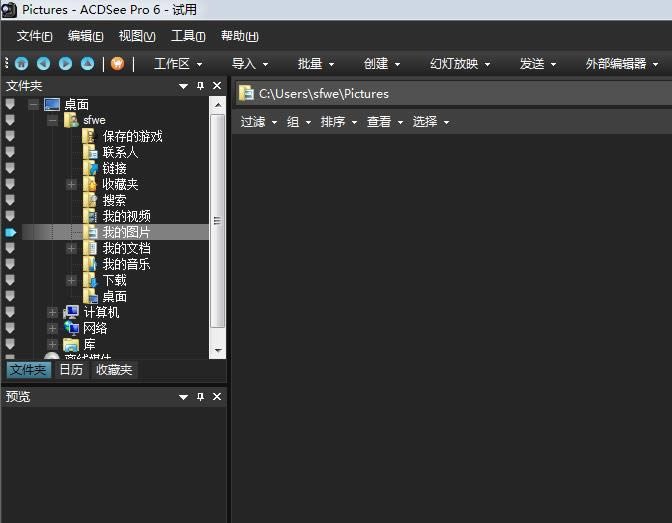Open the 创建 dropdown

pyautogui.click(x=382, y=64)
